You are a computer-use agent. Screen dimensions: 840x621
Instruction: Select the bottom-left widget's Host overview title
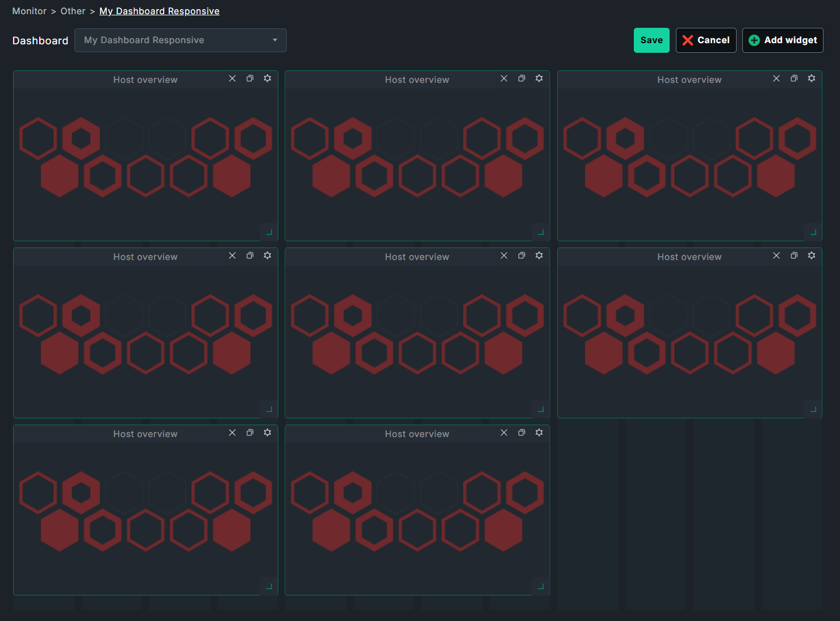145,434
